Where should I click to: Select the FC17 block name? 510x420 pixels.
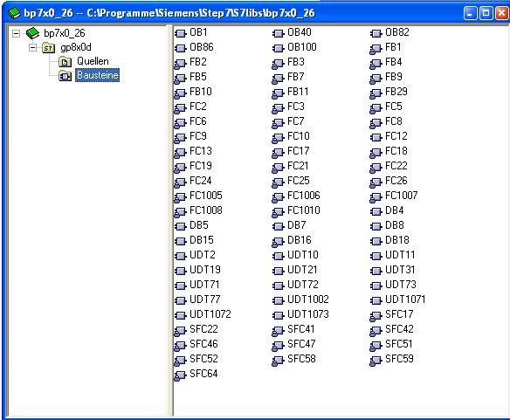click(x=299, y=151)
